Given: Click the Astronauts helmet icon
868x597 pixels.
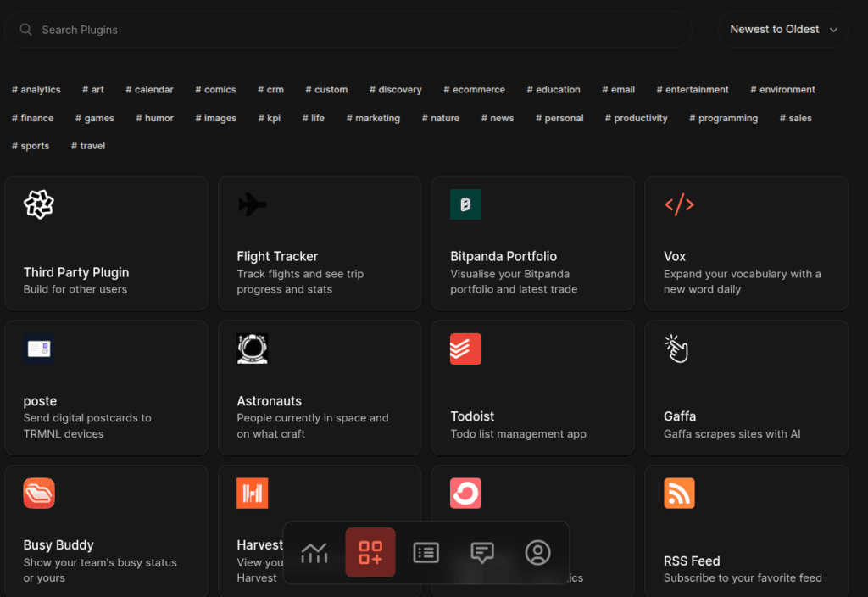Looking at the screenshot, I should click(x=253, y=349).
